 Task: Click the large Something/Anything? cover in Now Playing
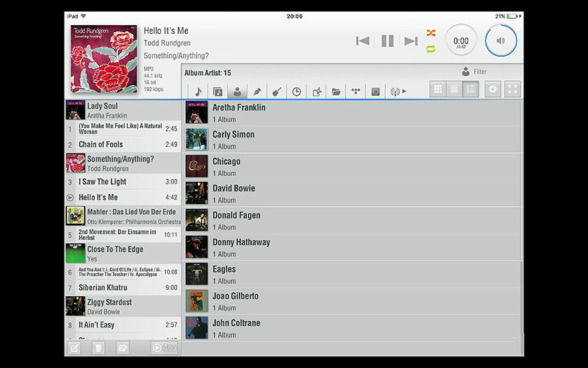(x=104, y=59)
